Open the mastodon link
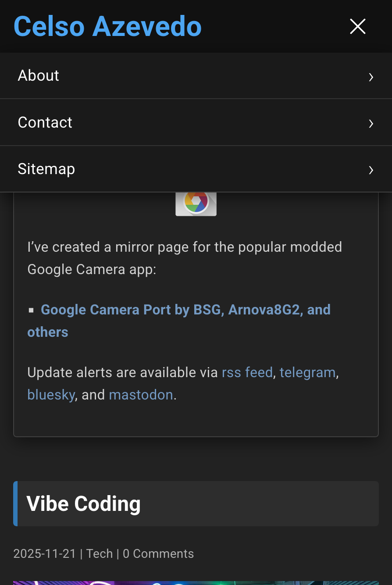Screen dimensions: 392x585 click(x=141, y=395)
